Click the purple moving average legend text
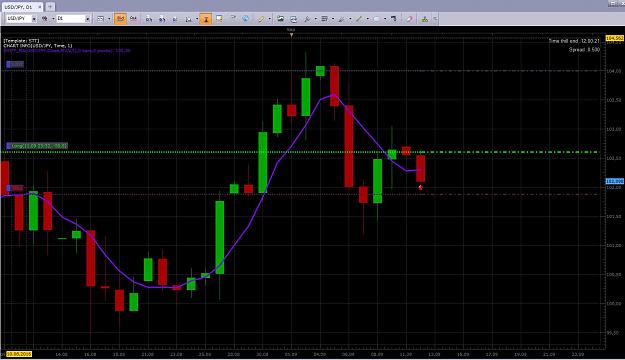This screenshot has height=360, width=625. pyautogui.click(x=67, y=51)
